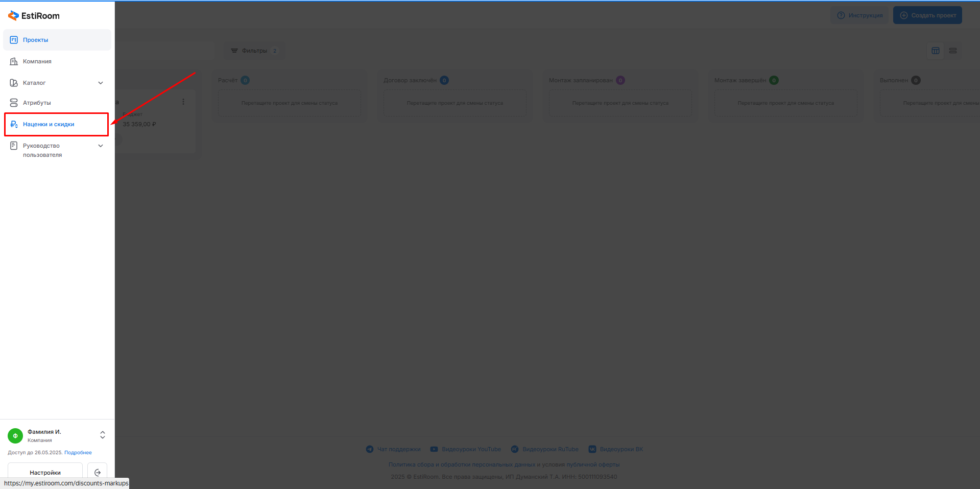Image resolution: width=980 pixels, height=489 pixels.
Task: Open the Компания section
Action: (37, 61)
